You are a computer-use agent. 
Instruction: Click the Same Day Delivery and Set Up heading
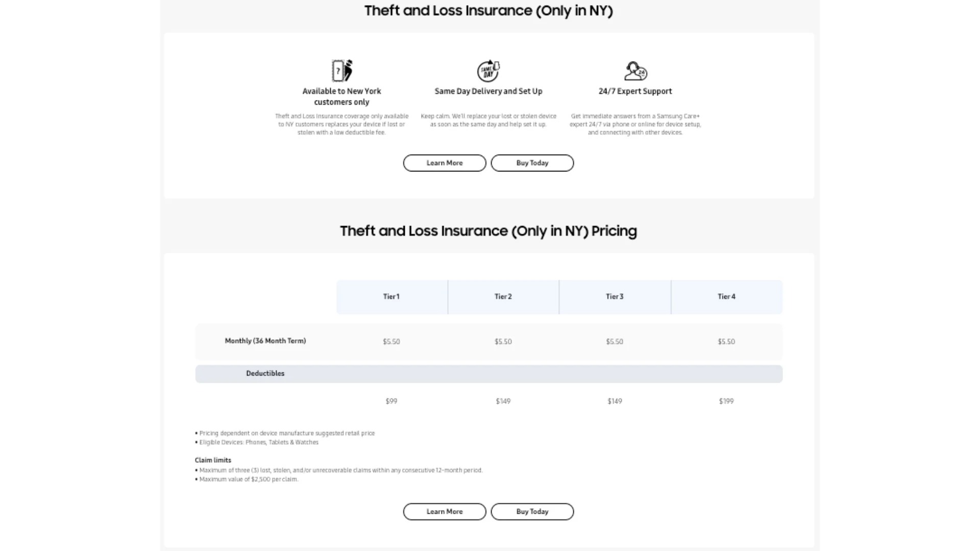coord(488,91)
